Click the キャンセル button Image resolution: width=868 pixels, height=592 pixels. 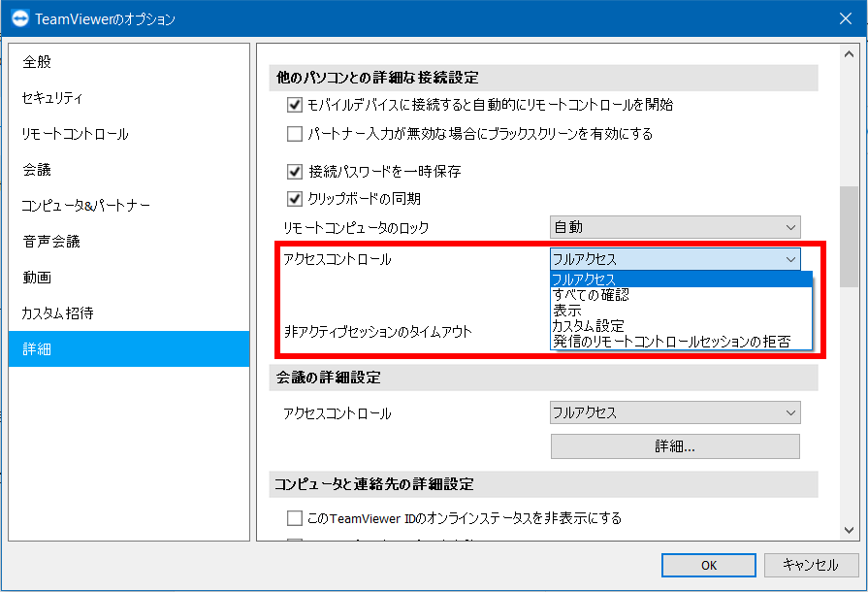coord(811,566)
